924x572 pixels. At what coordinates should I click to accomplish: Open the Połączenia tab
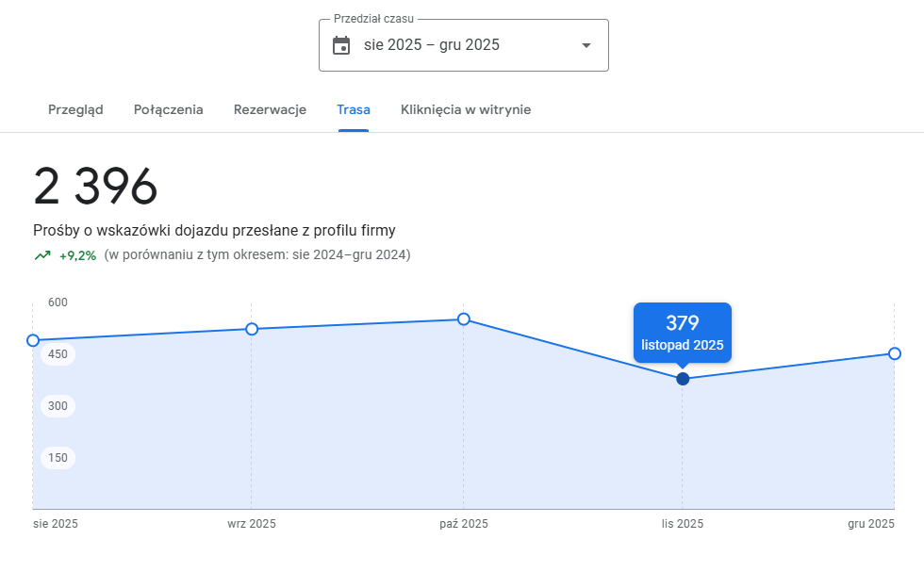click(x=168, y=109)
